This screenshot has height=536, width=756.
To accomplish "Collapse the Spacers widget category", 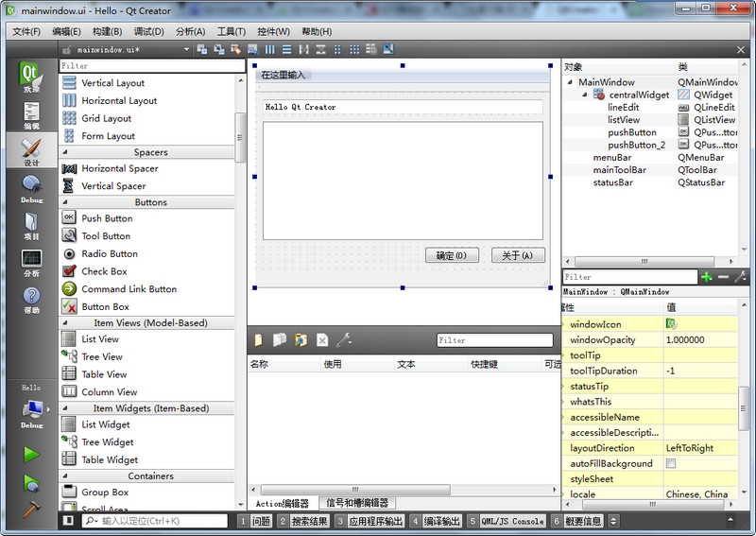I will click(66, 152).
